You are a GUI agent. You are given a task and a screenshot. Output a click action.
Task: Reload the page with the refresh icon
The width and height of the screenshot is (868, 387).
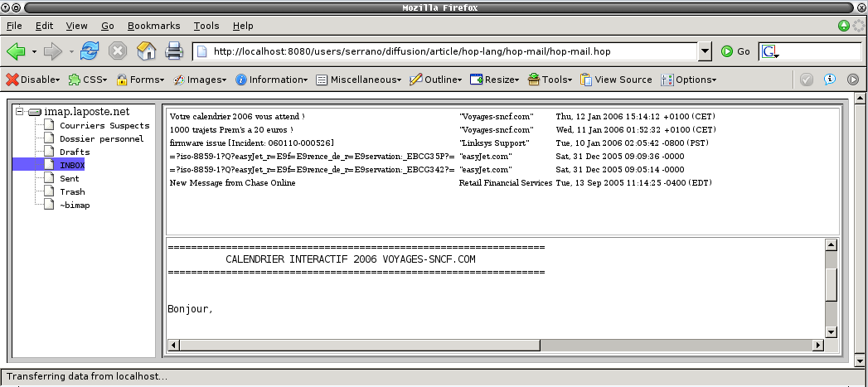pyautogui.click(x=90, y=51)
